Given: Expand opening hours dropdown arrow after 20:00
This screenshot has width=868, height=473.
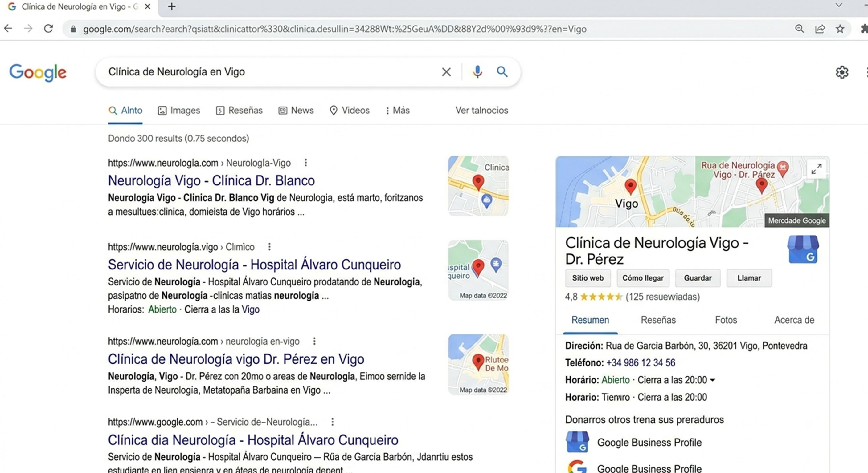Looking at the screenshot, I should 712,380.
